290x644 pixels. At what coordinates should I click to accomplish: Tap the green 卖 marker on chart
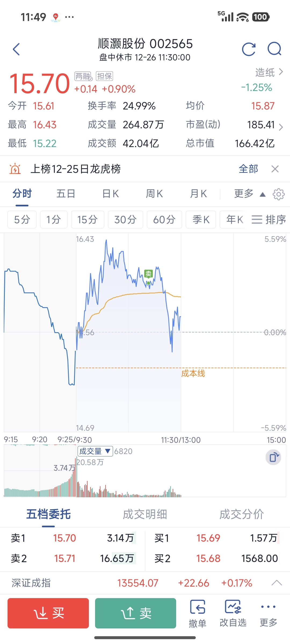148,274
